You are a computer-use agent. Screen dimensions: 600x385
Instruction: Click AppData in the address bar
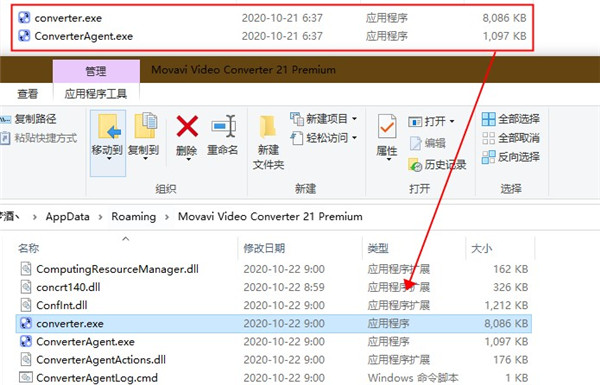pos(67,217)
